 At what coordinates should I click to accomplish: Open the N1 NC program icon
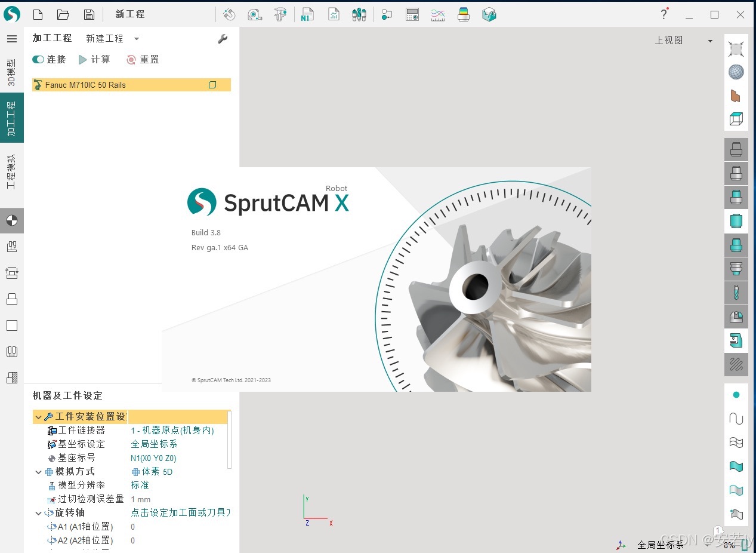click(x=307, y=14)
